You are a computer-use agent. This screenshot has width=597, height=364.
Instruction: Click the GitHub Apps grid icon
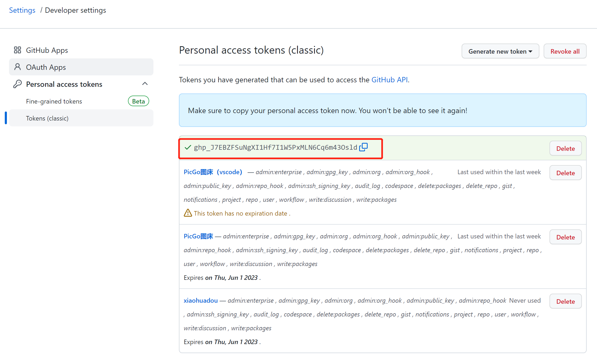[x=18, y=50]
